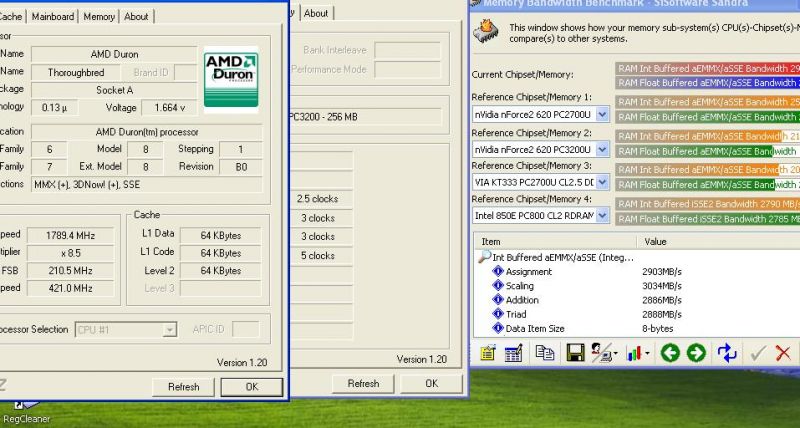Open the RegCleaner desktop shortcut
800x428 pixels.
27,414
